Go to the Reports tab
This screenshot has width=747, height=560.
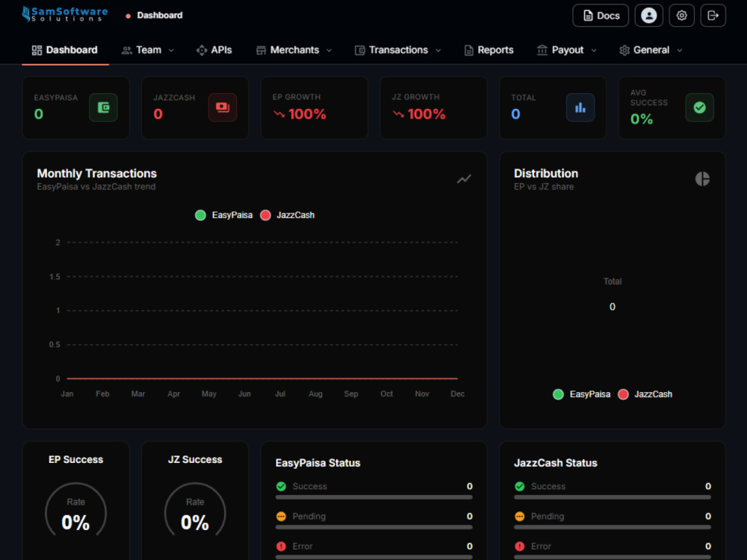(x=489, y=50)
